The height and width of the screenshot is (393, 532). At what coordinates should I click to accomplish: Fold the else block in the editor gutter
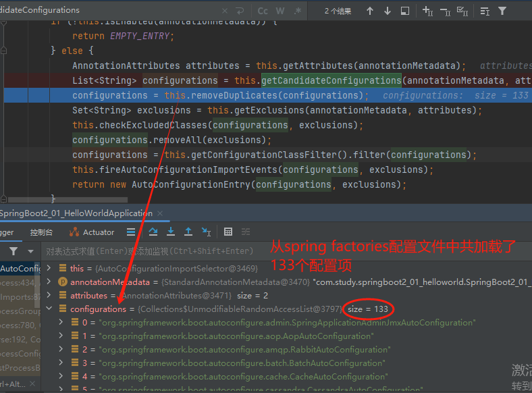pyautogui.click(x=4, y=51)
